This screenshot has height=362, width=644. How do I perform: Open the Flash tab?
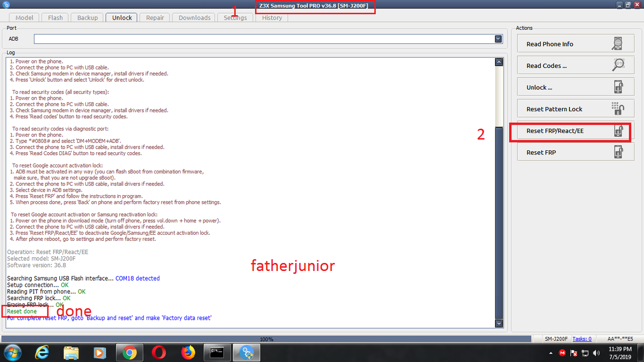click(x=55, y=18)
